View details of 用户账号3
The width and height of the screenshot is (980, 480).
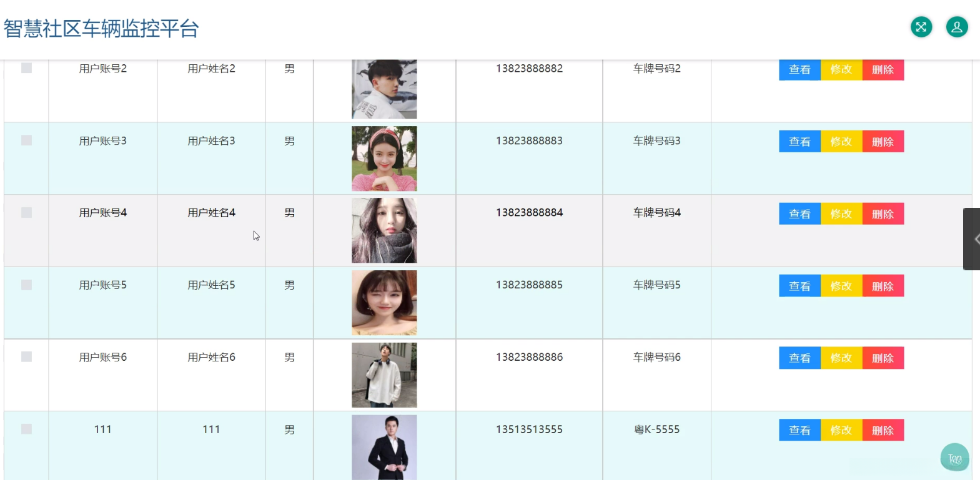799,142
